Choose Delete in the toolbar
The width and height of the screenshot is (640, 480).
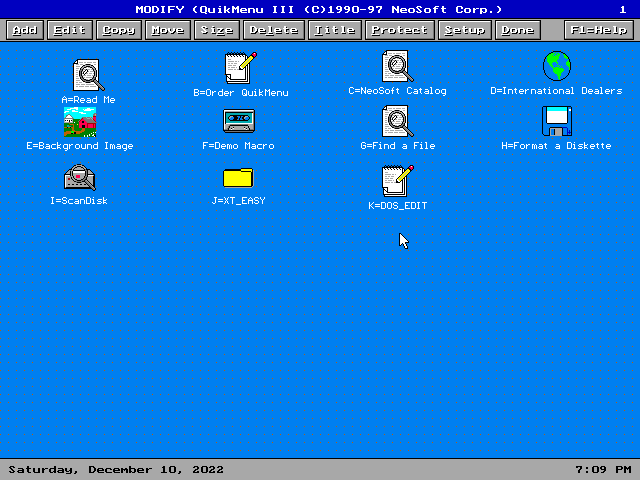click(x=273, y=30)
